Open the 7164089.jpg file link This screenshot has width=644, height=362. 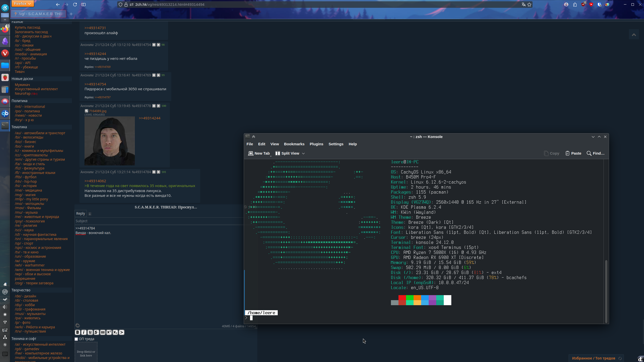[98, 111]
